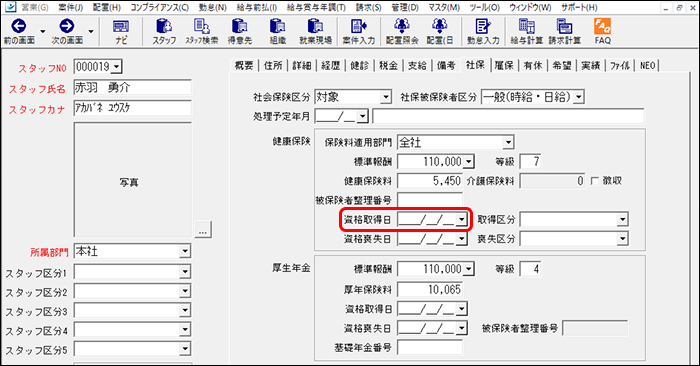
Task: Open health insurance 資格喪失日 date picker
Action: coord(462,239)
